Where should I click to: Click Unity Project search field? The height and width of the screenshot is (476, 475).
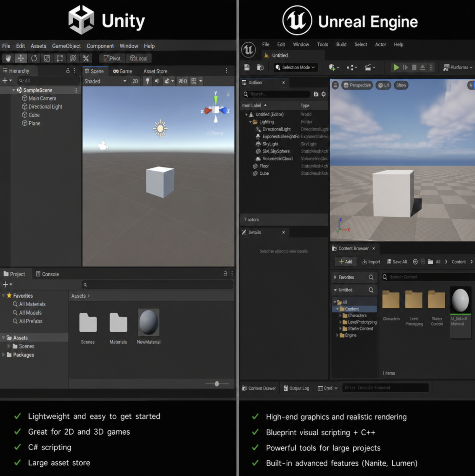pyautogui.click(x=157, y=284)
